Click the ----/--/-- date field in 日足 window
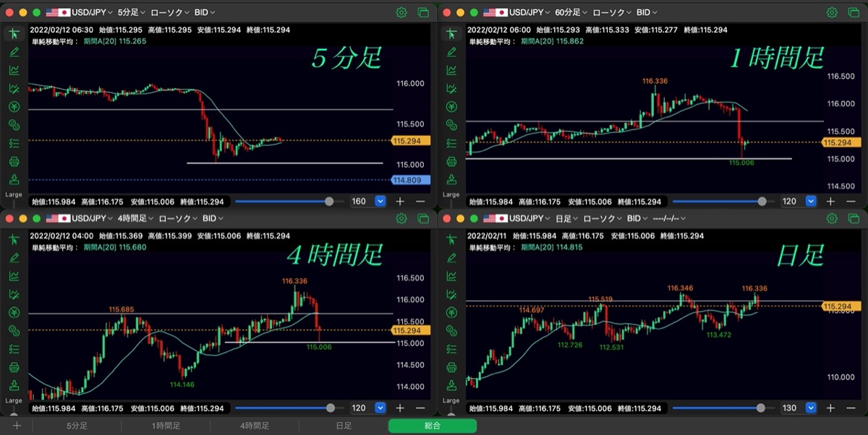Viewport: 868px width, 435px height. (x=666, y=218)
